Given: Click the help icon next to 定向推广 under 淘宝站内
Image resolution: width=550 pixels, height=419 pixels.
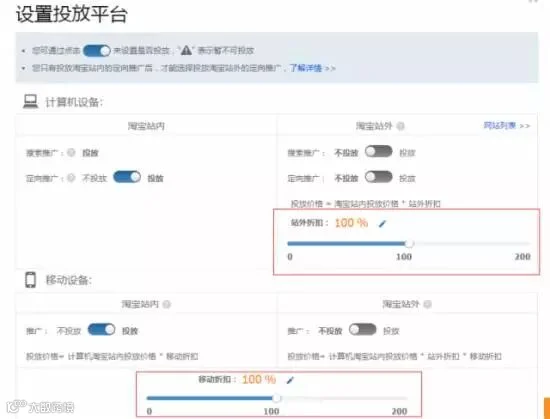Looking at the screenshot, I should [71, 178].
